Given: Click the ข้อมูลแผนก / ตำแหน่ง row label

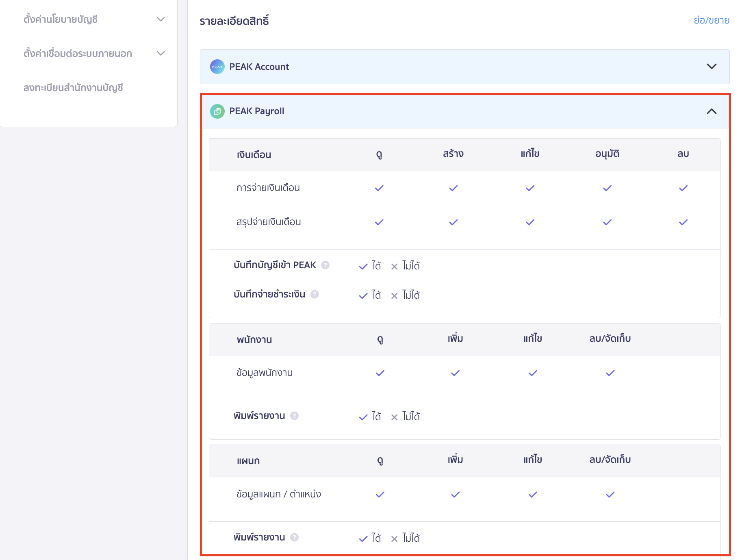Looking at the screenshot, I should tap(278, 494).
